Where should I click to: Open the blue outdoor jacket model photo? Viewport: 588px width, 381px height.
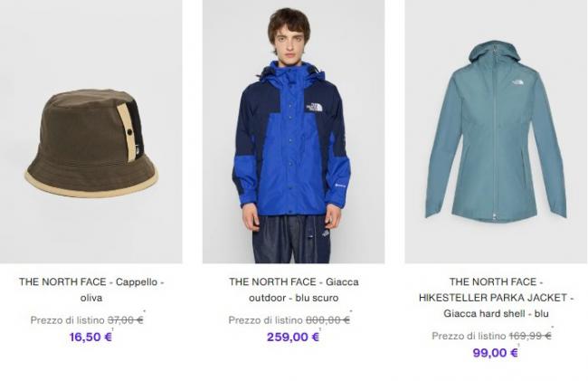click(294, 131)
